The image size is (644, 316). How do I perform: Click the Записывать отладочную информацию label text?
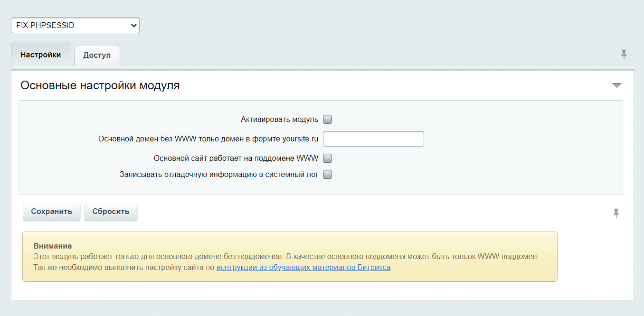(219, 175)
